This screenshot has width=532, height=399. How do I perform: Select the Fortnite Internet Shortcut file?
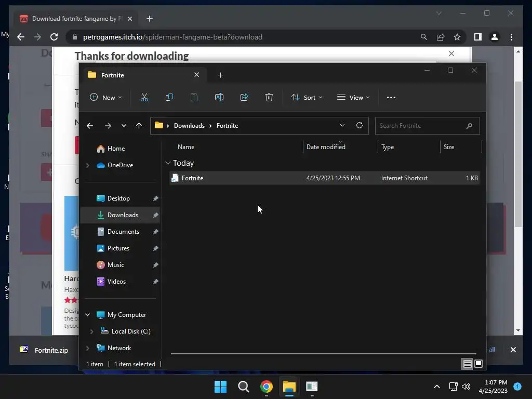point(325,178)
